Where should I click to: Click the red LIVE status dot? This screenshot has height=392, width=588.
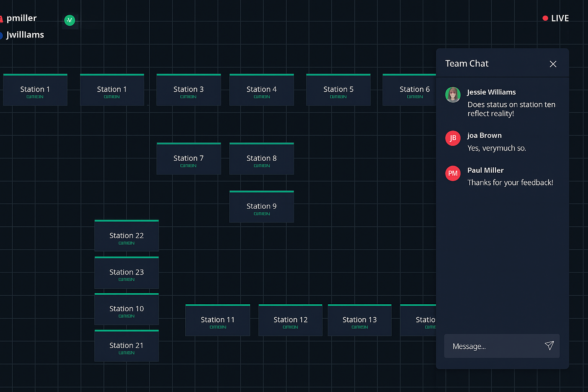(x=545, y=18)
